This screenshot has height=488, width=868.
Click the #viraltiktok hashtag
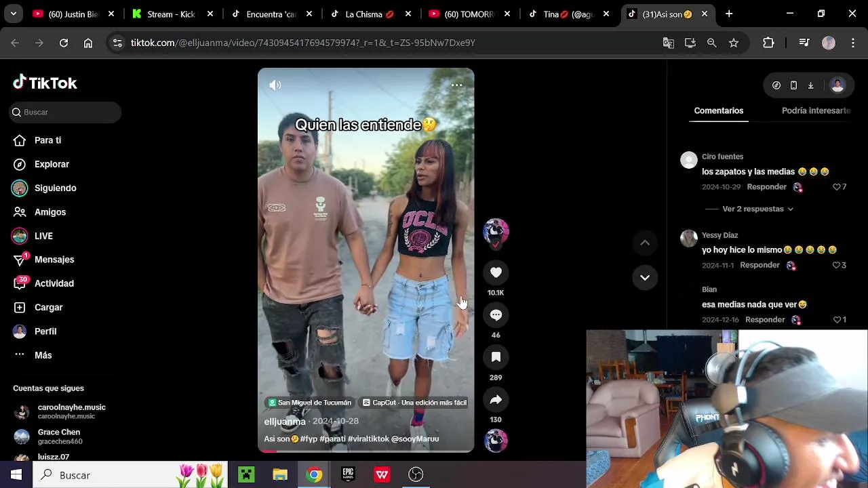coord(369,439)
